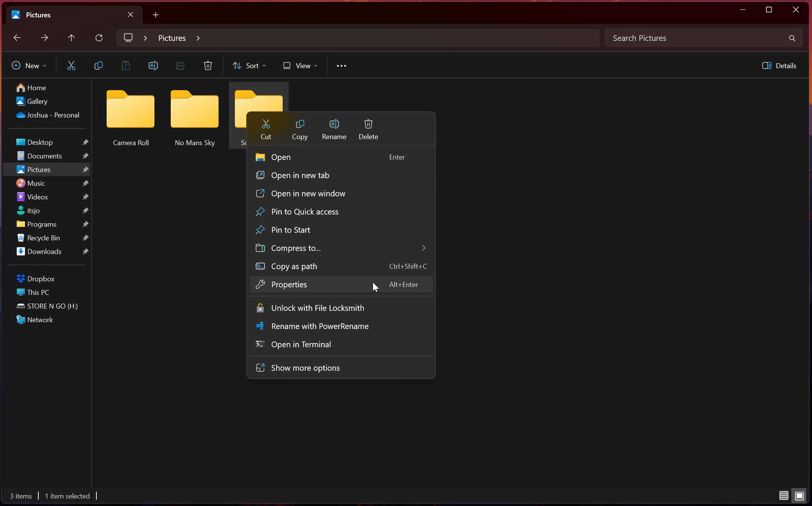Screen dimensions: 812x506
Task: Open the View dropdown
Action: (x=299, y=65)
